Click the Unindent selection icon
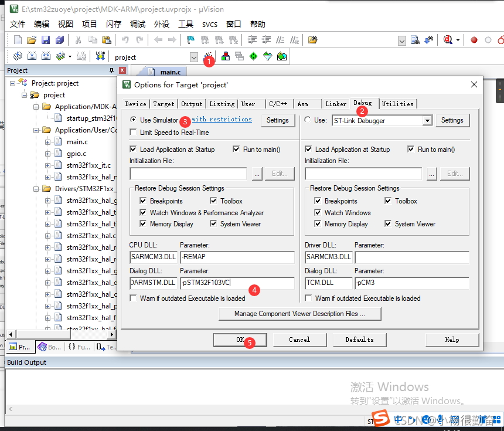The width and height of the screenshot is (504, 431). (266, 40)
